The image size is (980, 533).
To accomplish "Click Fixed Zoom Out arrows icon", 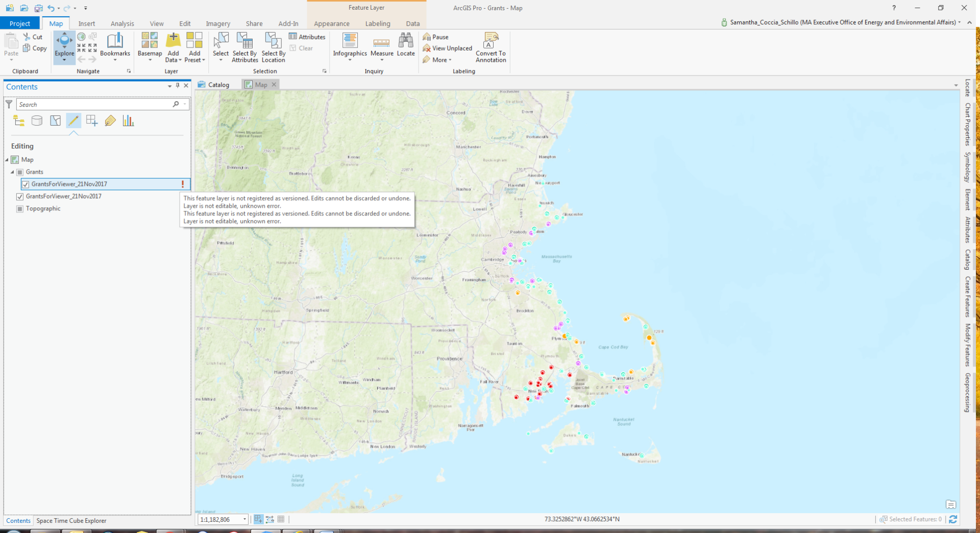I will pyautogui.click(x=92, y=48).
